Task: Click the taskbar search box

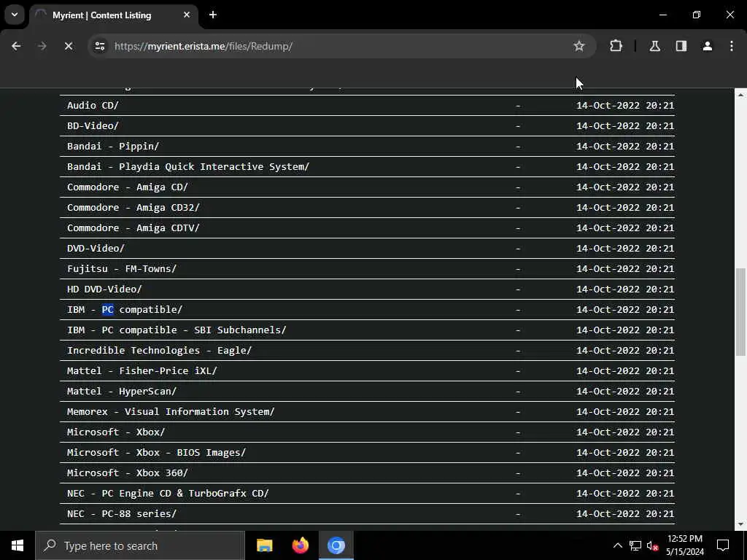Action: pos(139,545)
